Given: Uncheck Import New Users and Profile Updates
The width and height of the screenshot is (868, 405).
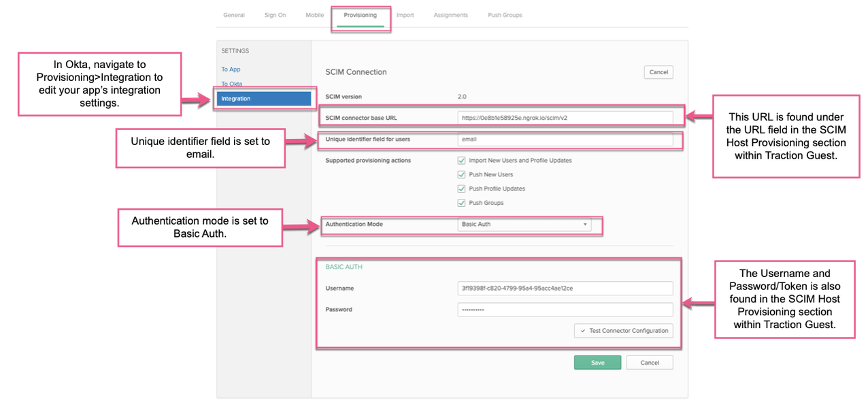Looking at the screenshot, I should click(x=461, y=160).
